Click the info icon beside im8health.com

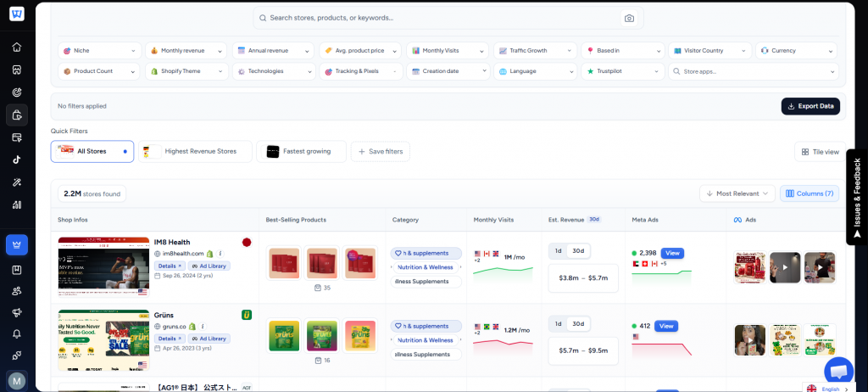click(x=220, y=254)
